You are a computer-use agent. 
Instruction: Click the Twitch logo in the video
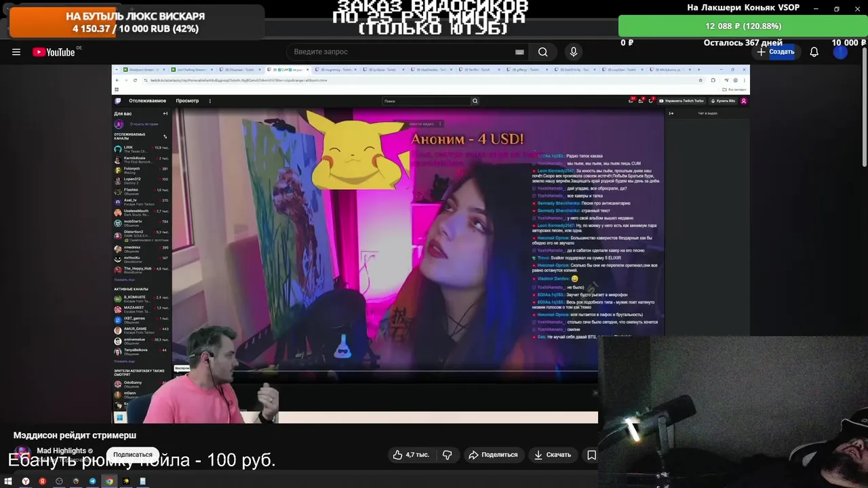point(118,101)
